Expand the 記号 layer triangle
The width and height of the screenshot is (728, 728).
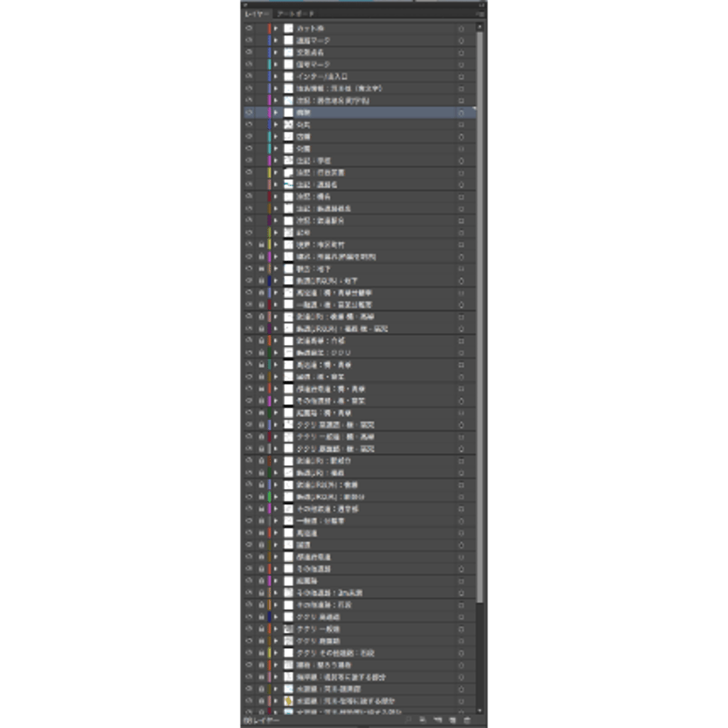pyautogui.click(x=276, y=233)
